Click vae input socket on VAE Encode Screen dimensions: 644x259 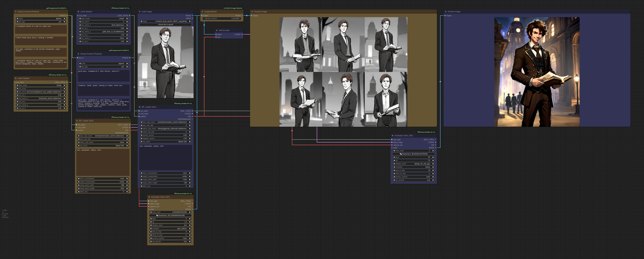tap(216, 37)
